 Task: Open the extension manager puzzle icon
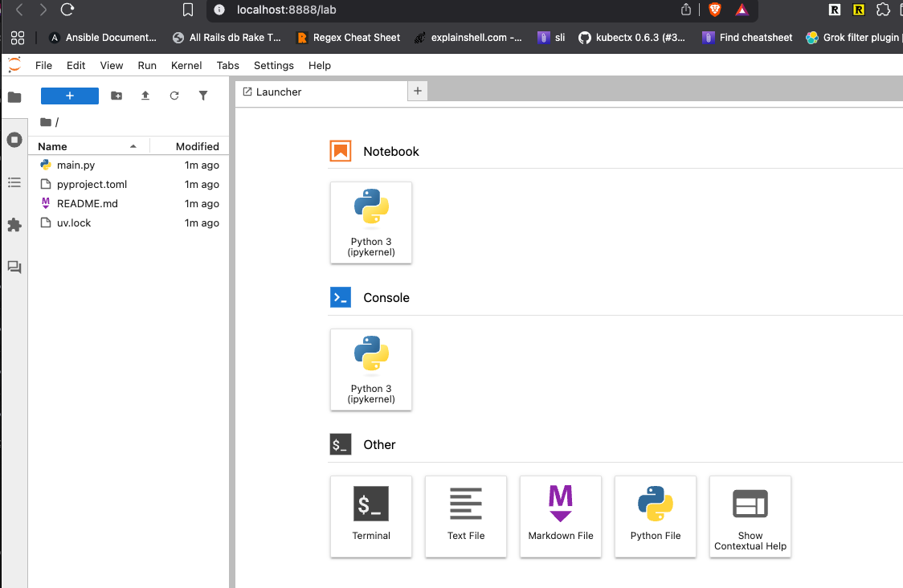(14, 225)
